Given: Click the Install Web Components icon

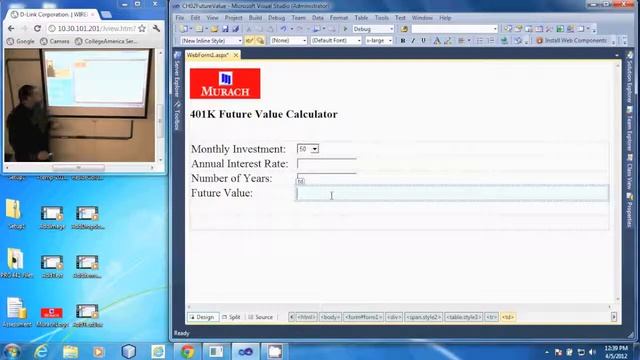Looking at the screenshot, I should [539, 40].
